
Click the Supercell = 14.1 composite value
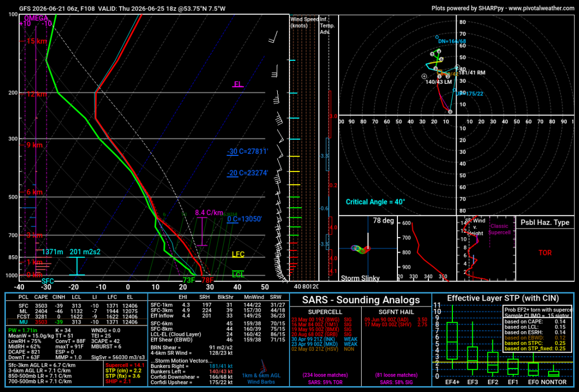click(x=125, y=365)
